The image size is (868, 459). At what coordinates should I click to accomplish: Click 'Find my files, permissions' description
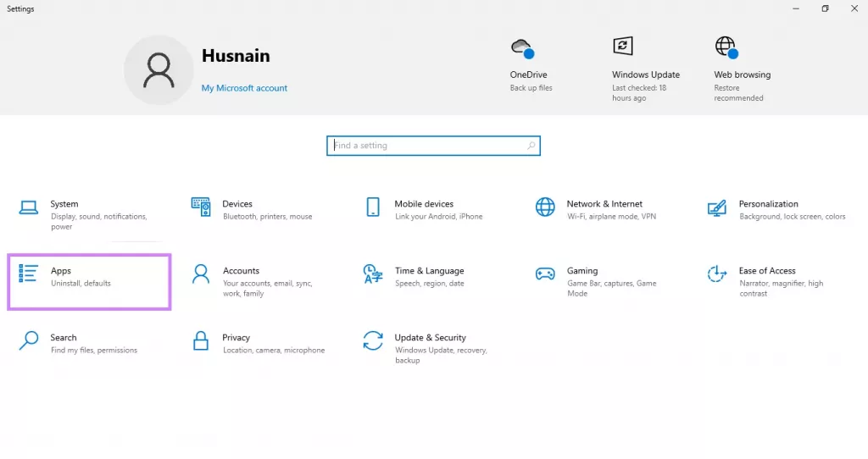(x=94, y=350)
